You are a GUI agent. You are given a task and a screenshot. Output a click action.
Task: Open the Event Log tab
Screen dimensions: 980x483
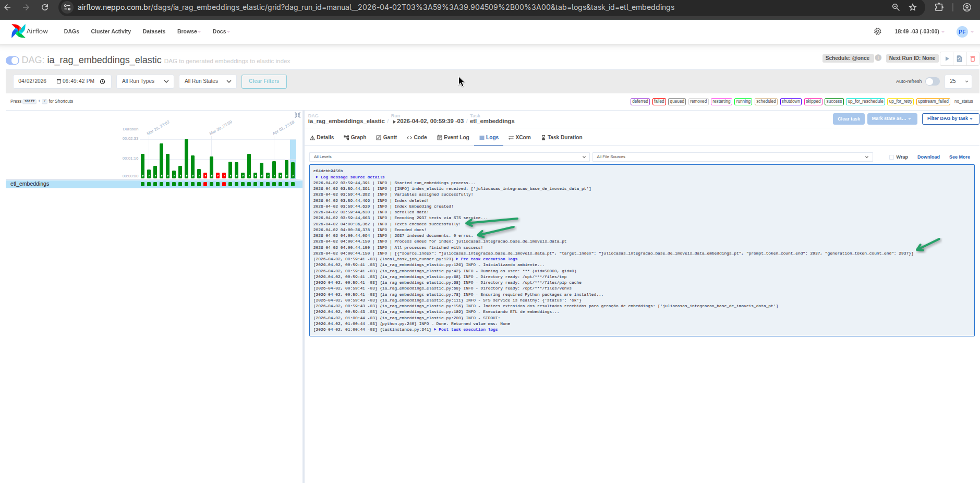coord(453,138)
